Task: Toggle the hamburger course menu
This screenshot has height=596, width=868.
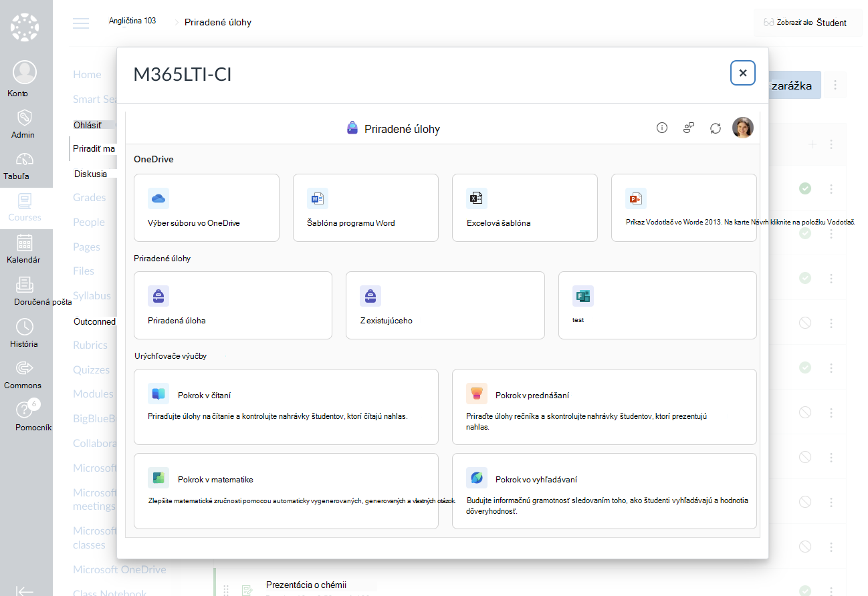Action: click(x=81, y=23)
